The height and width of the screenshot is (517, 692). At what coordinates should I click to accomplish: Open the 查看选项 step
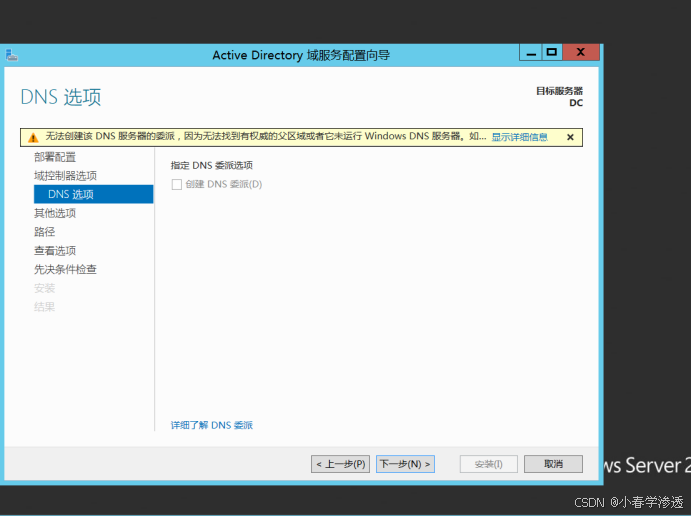(55, 251)
